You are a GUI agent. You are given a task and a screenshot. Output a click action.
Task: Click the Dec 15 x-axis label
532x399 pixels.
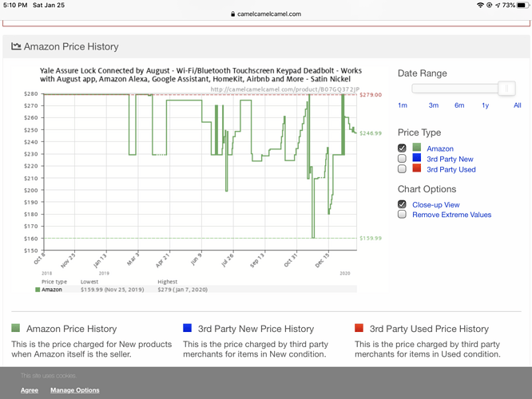coord(323,260)
